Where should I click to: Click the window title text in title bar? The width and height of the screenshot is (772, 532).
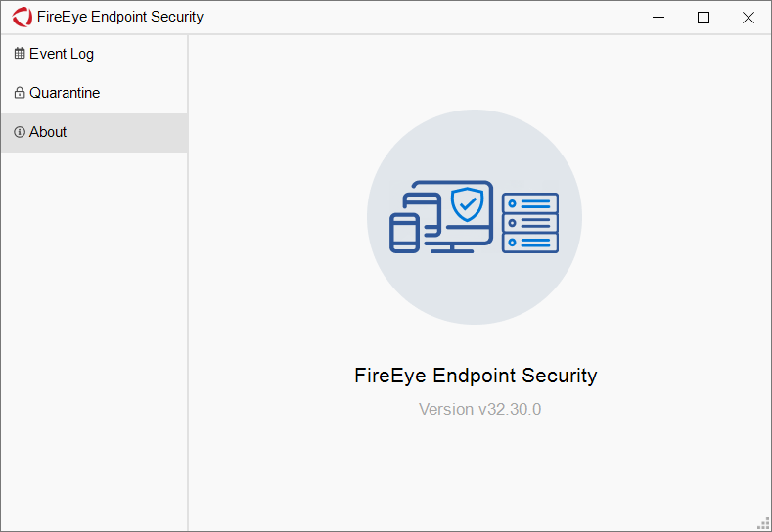pos(120,17)
